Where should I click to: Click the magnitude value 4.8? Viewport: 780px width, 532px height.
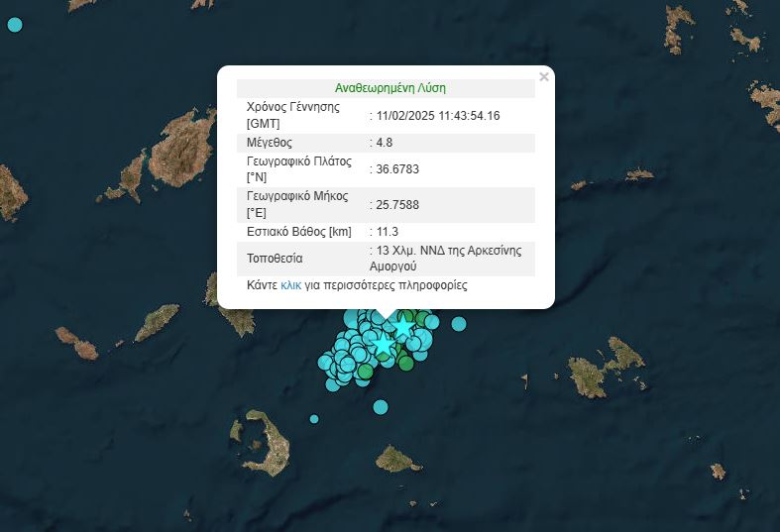tap(384, 143)
